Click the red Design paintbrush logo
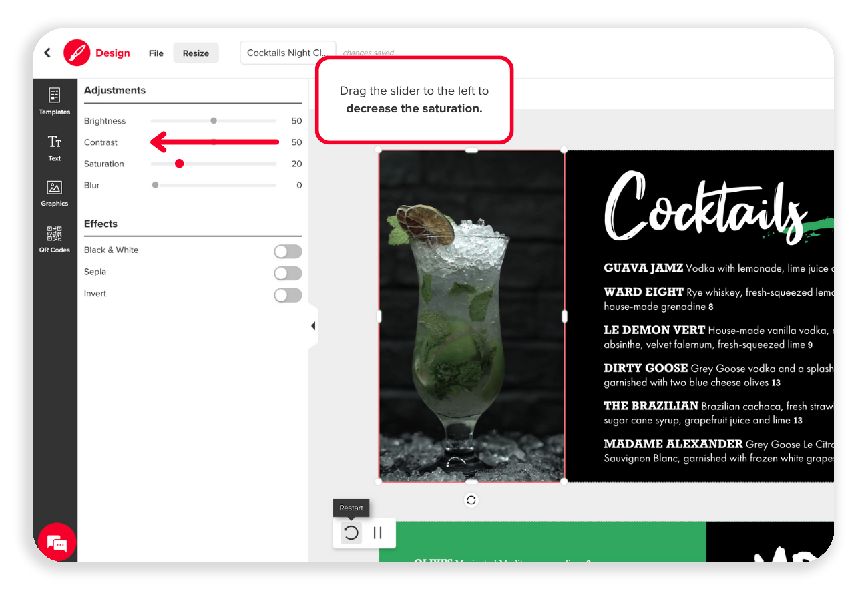This screenshot has height=601, width=868. tap(77, 53)
